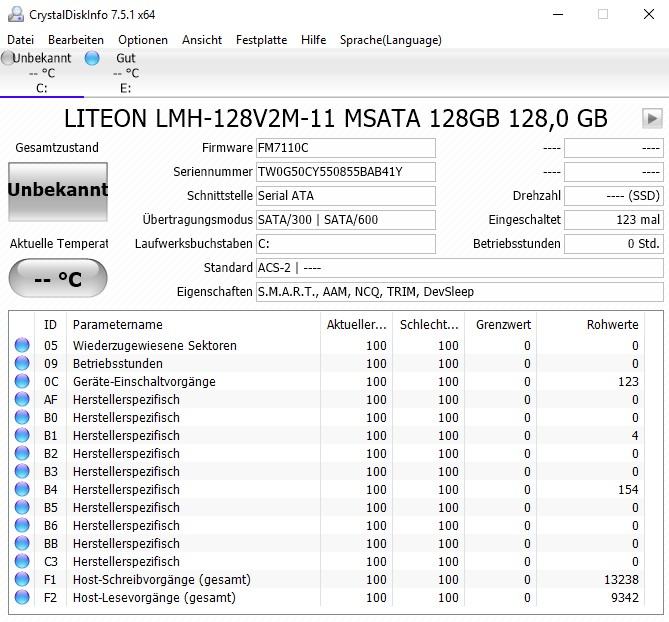
Task: Click the status orb of row F2
Action: (x=22, y=597)
